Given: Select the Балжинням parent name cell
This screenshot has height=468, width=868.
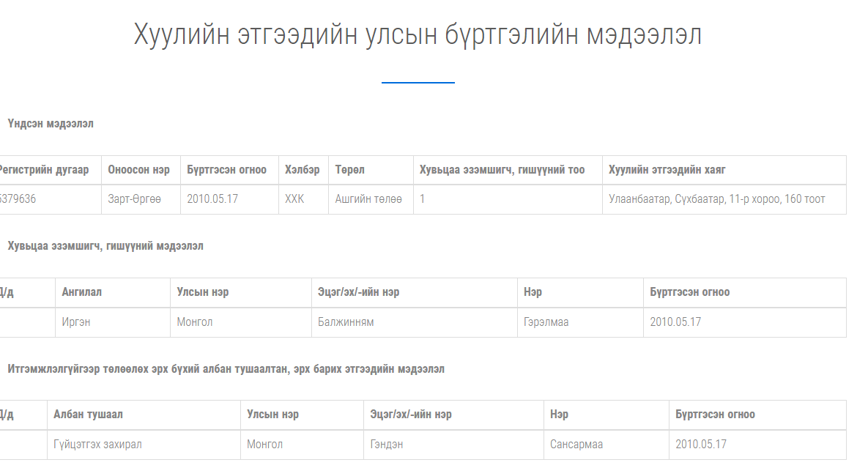Looking at the screenshot, I should click(x=346, y=322).
